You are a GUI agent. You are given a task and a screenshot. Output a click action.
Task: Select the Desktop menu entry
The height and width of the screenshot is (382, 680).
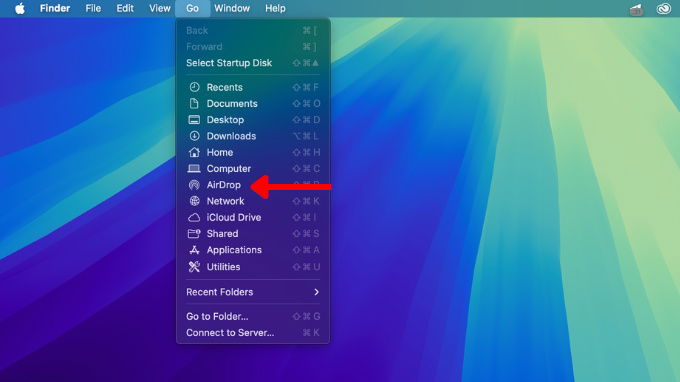pos(253,120)
